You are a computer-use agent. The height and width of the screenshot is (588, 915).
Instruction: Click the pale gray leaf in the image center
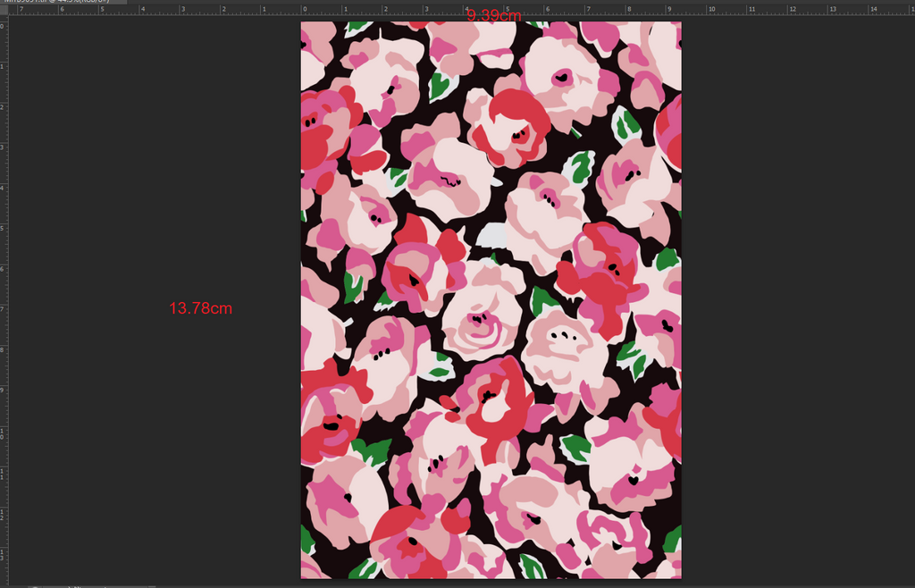click(491, 235)
